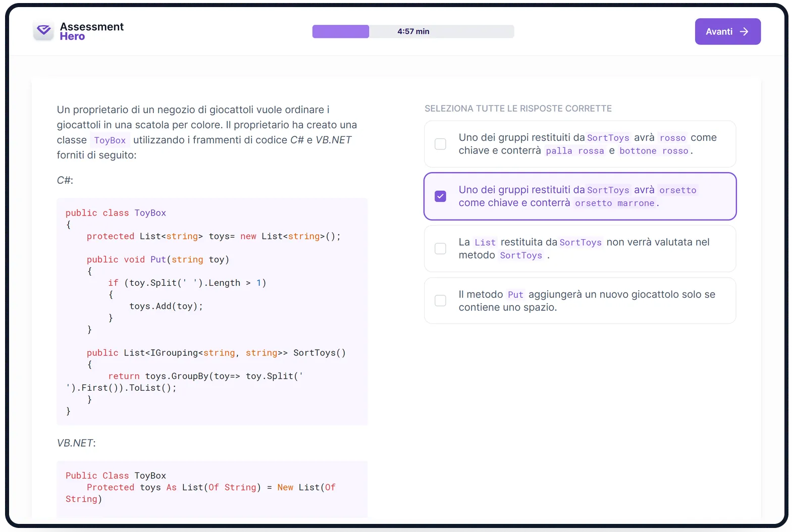Image resolution: width=792 pixels, height=532 pixels.
Task: Click the arrow icon inside Avanti button
Action: [744, 31]
